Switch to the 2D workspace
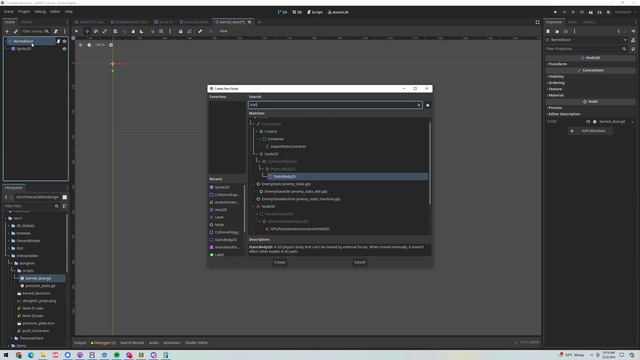This screenshot has width=640, height=360. (282, 12)
